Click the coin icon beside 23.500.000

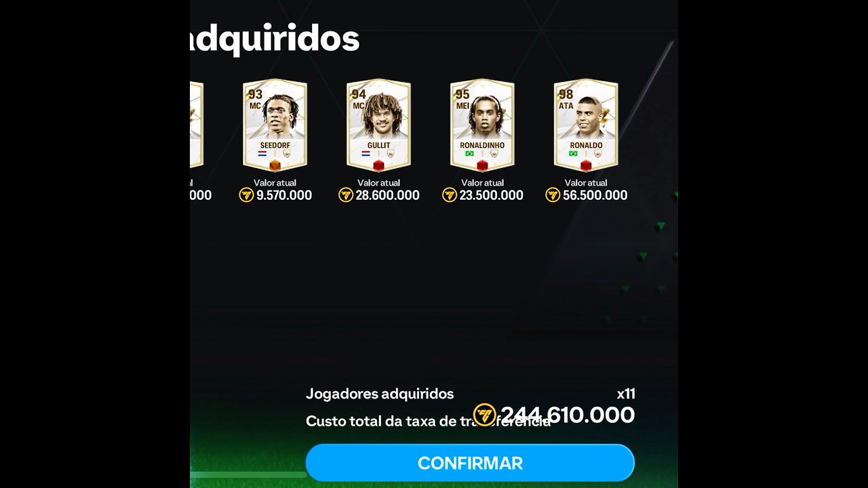pyautogui.click(x=450, y=195)
